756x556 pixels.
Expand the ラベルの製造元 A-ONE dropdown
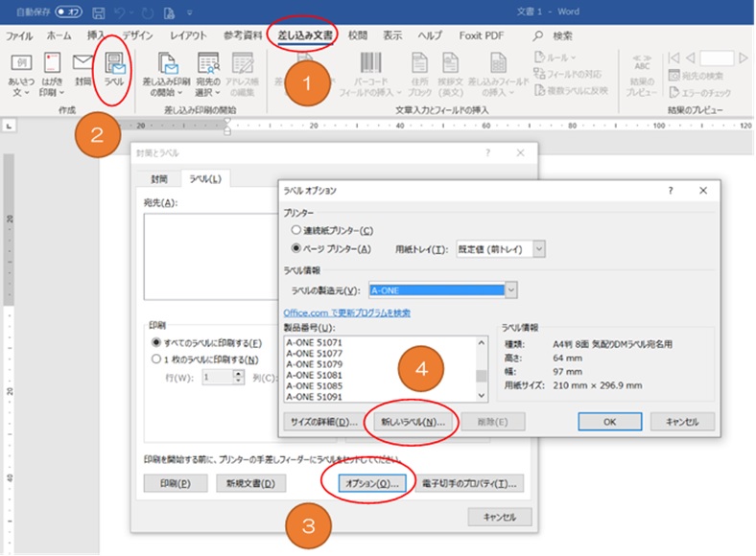[x=511, y=290]
